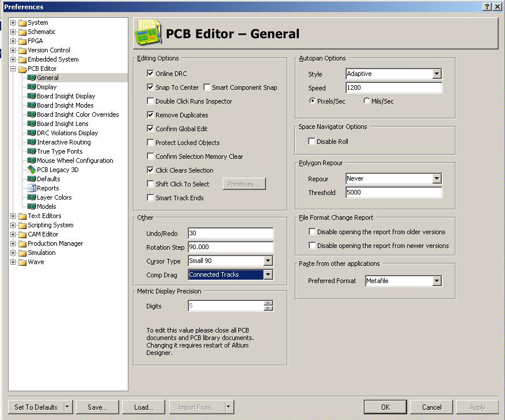
Task: Click the Simulation folder icon
Action: (22, 253)
